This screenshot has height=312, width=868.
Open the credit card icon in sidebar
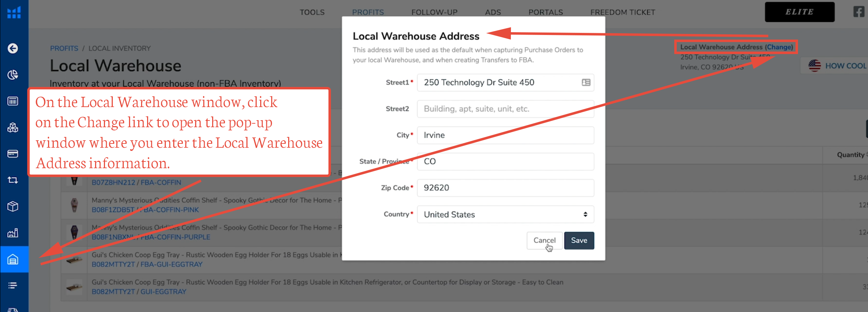[13, 154]
